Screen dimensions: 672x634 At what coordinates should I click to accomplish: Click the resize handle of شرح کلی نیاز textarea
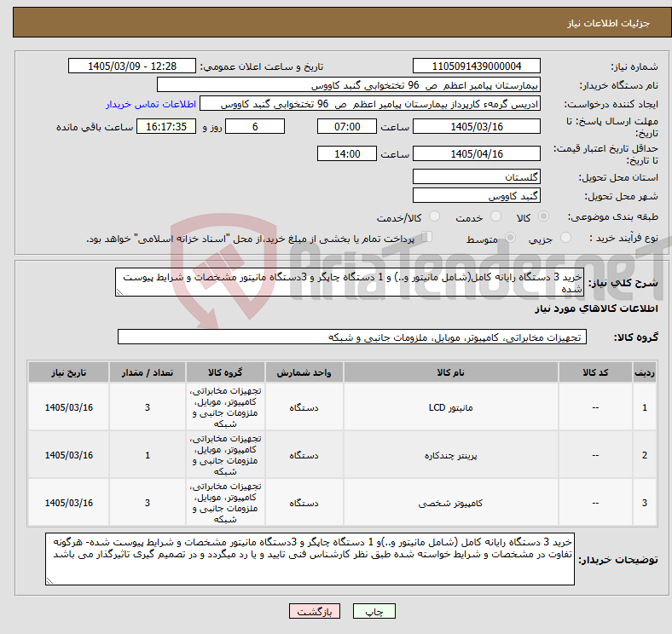pos(119,292)
